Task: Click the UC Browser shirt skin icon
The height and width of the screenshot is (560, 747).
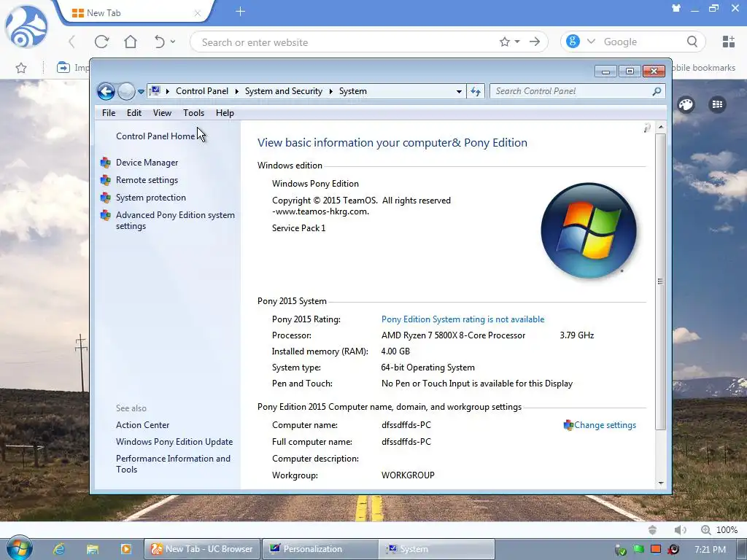Action: coord(676,8)
